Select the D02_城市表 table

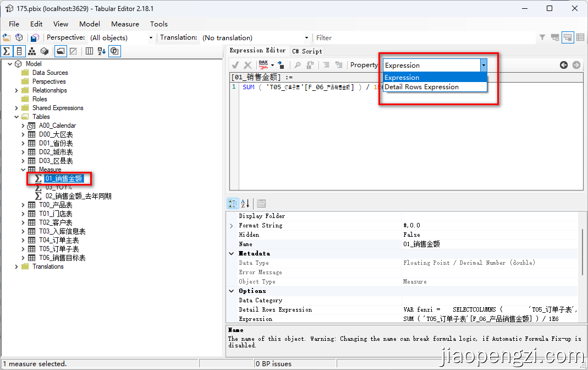56,152
